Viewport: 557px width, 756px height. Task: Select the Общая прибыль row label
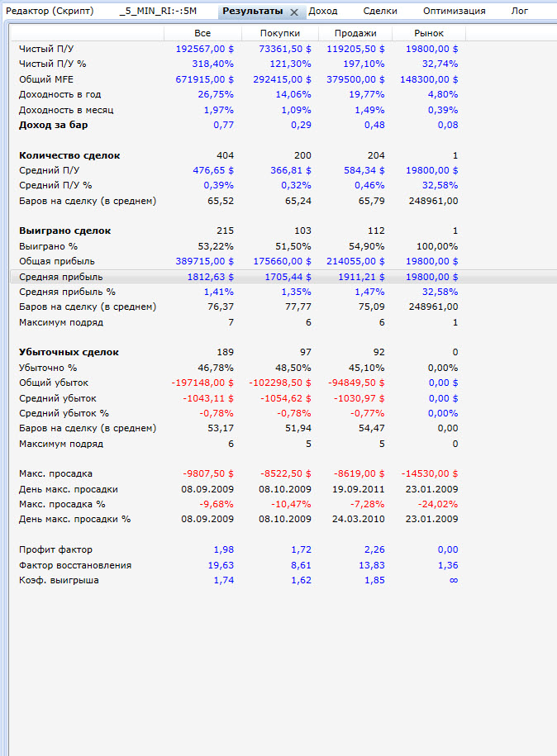coord(57,261)
